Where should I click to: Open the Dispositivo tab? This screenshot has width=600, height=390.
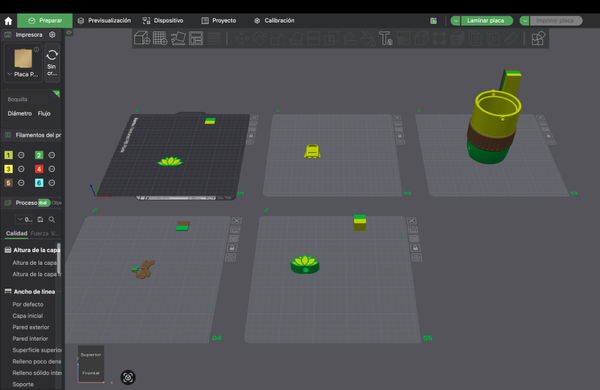point(163,21)
